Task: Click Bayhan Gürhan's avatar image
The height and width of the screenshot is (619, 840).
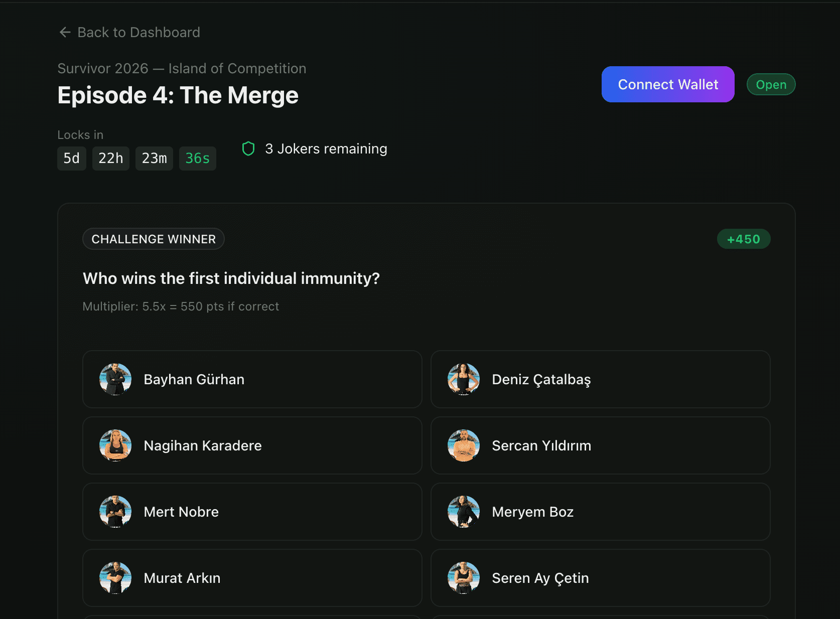Action: click(115, 379)
